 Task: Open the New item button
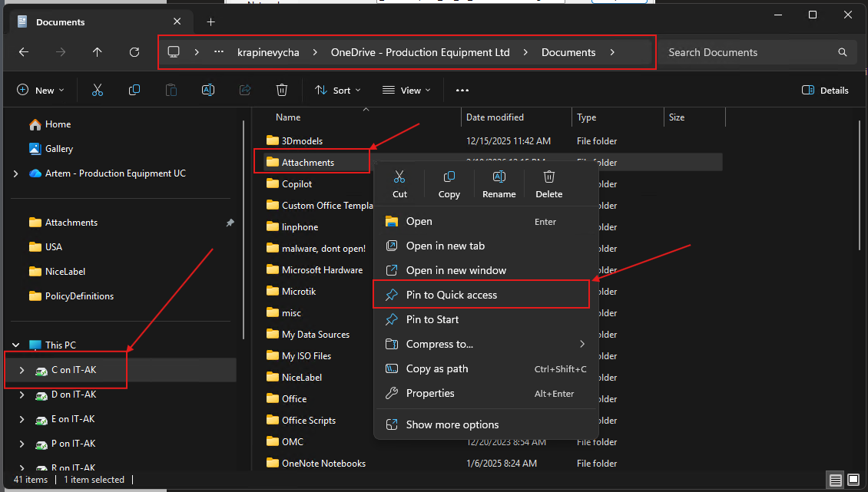(x=41, y=91)
